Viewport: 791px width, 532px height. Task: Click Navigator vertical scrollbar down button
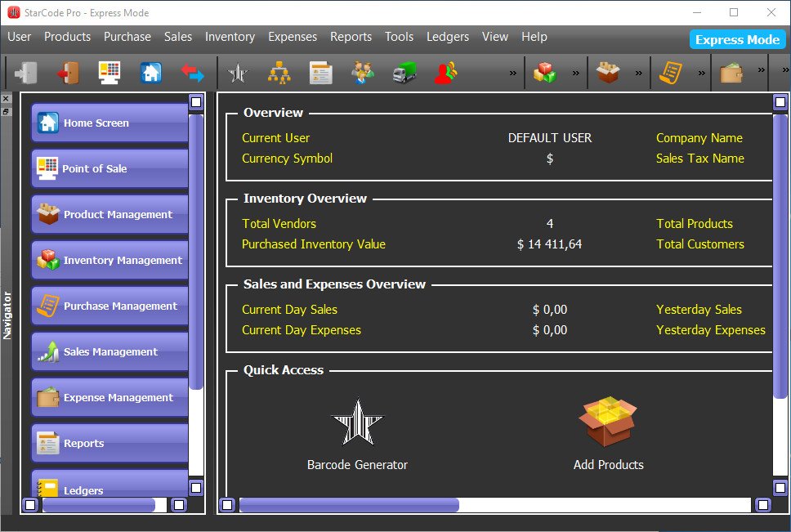[x=196, y=488]
